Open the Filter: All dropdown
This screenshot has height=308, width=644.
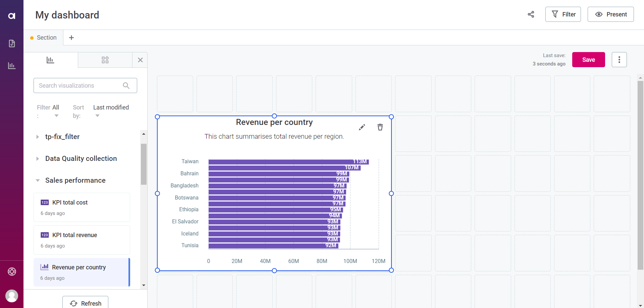click(56, 112)
